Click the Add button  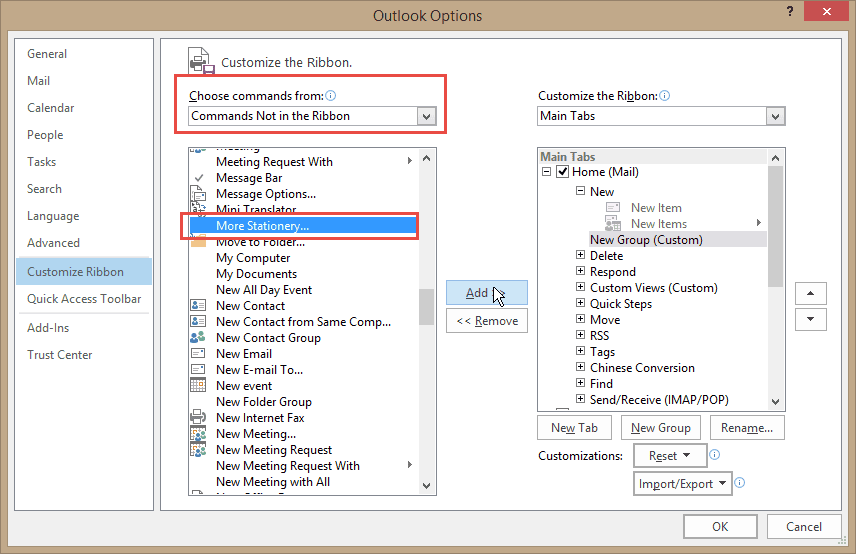[x=486, y=293]
